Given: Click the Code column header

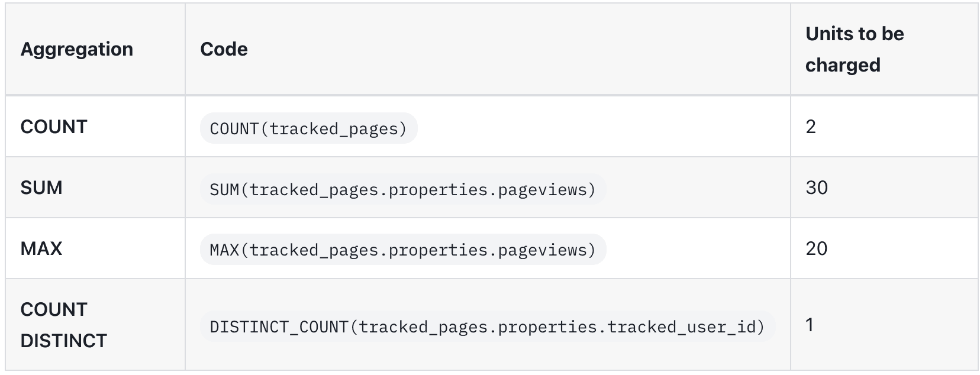Looking at the screenshot, I should pos(224,49).
